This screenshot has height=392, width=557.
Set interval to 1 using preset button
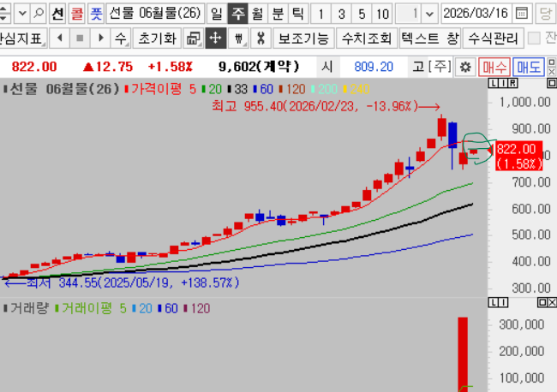click(321, 14)
